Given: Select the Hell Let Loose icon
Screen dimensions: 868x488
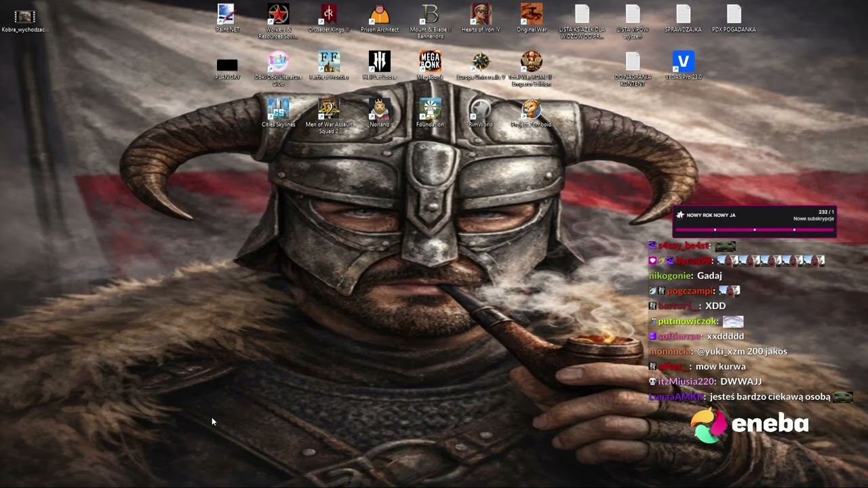Looking at the screenshot, I should pos(380,65).
